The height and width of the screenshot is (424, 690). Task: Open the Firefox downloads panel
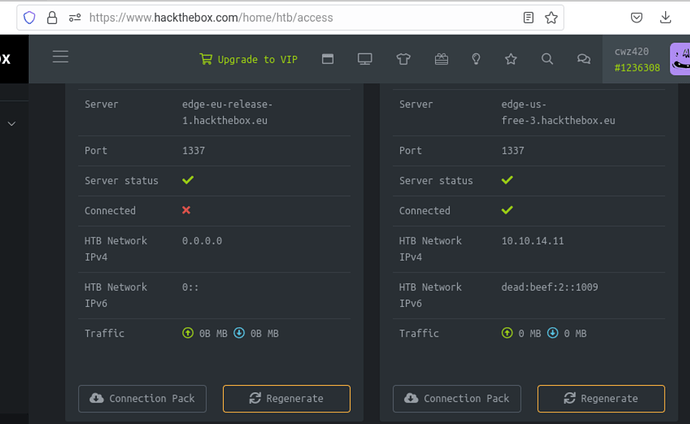pyautogui.click(x=666, y=17)
